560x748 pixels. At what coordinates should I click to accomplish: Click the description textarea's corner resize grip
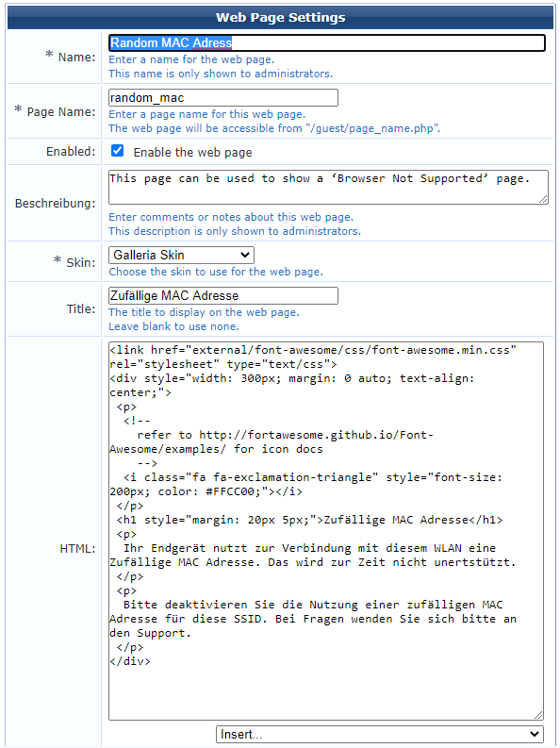(x=544, y=200)
